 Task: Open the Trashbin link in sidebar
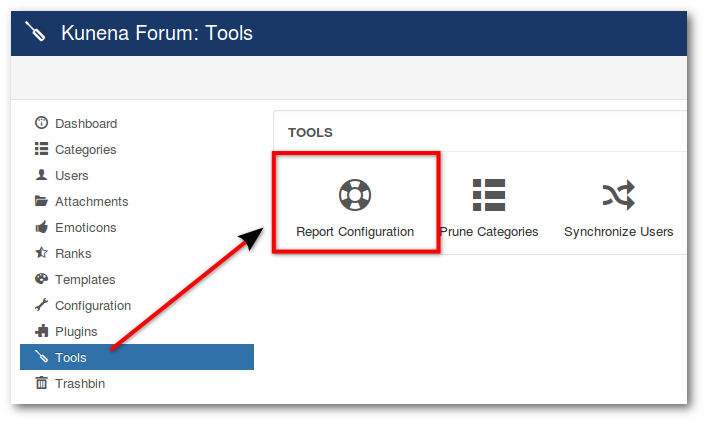tap(80, 384)
